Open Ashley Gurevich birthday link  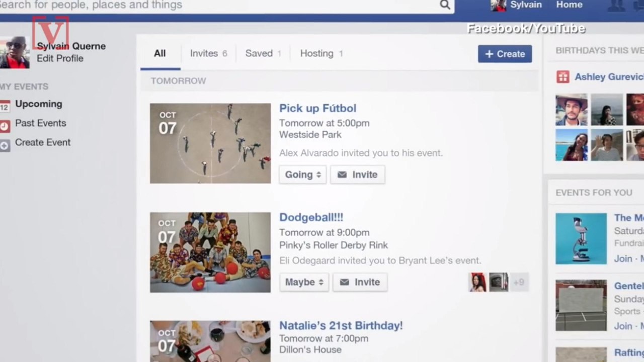[609, 77]
